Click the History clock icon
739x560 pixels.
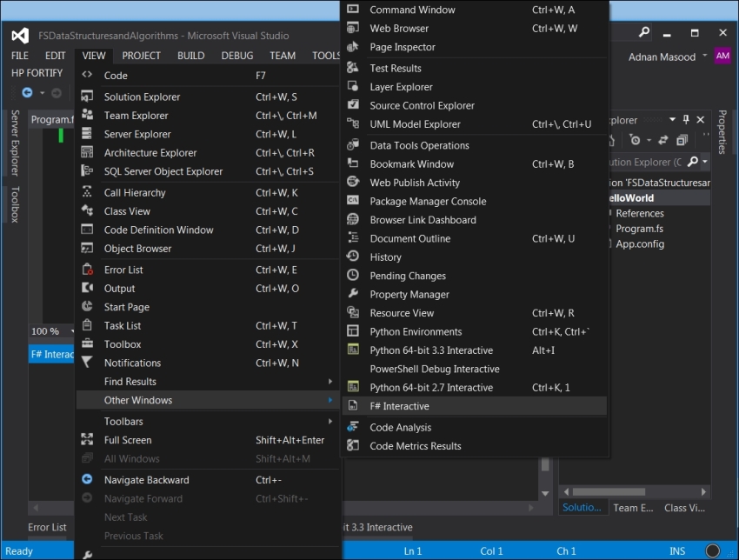pos(353,257)
